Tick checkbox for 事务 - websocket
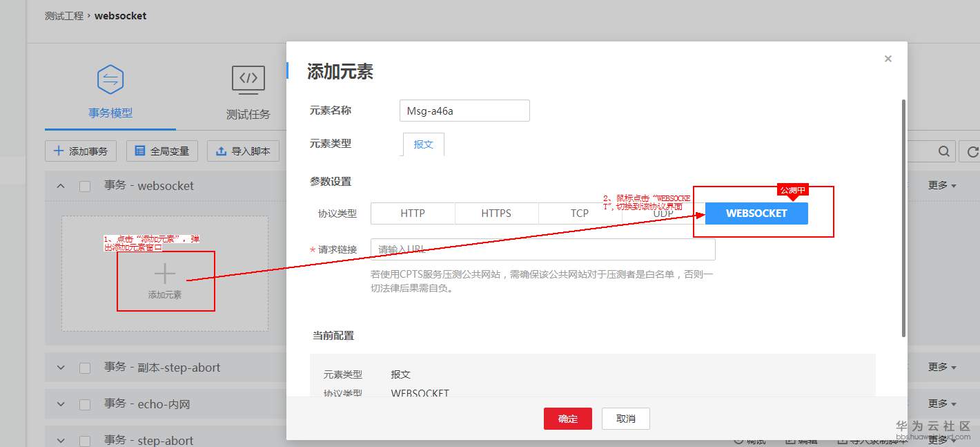 85,187
